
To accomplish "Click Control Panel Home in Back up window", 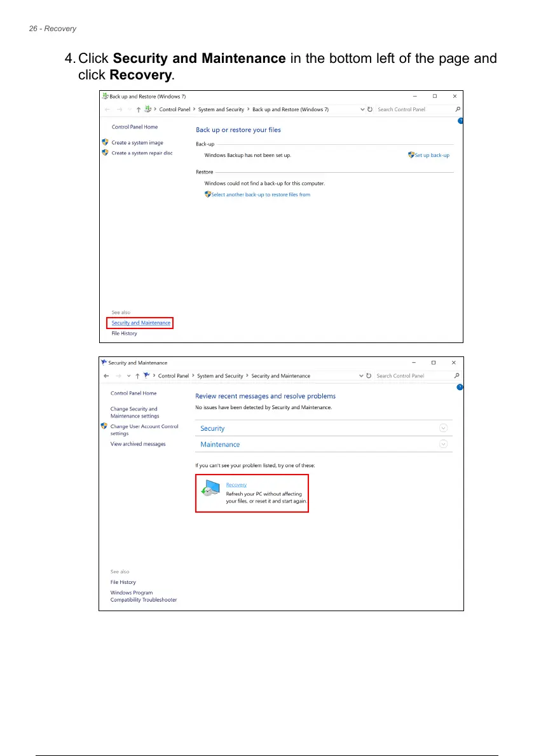I will point(135,127).
